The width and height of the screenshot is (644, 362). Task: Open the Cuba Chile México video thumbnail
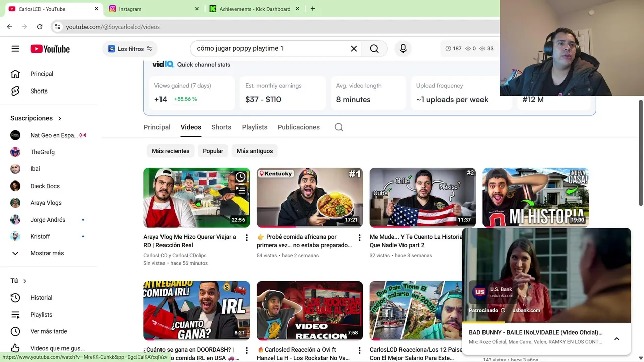[x=423, y=198]
